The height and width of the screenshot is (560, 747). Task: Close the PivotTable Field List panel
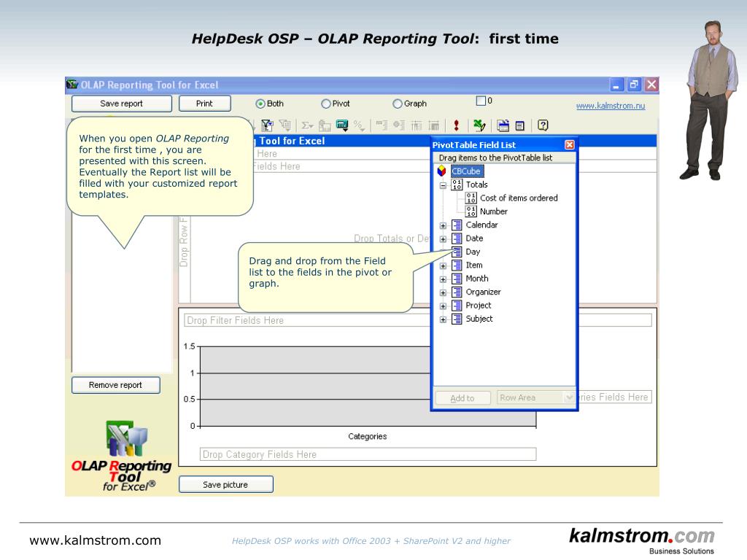569,145
